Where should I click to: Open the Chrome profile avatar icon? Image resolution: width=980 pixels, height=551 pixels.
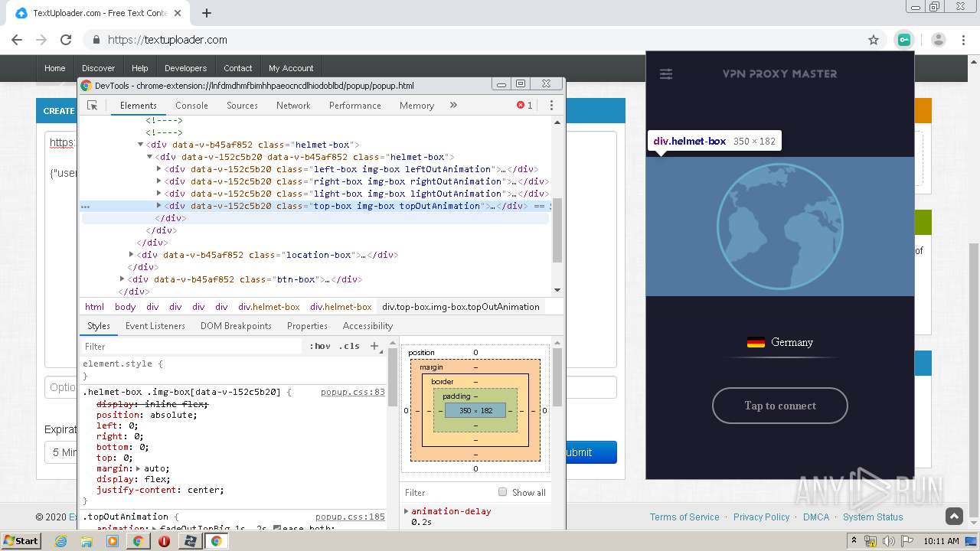939,40
